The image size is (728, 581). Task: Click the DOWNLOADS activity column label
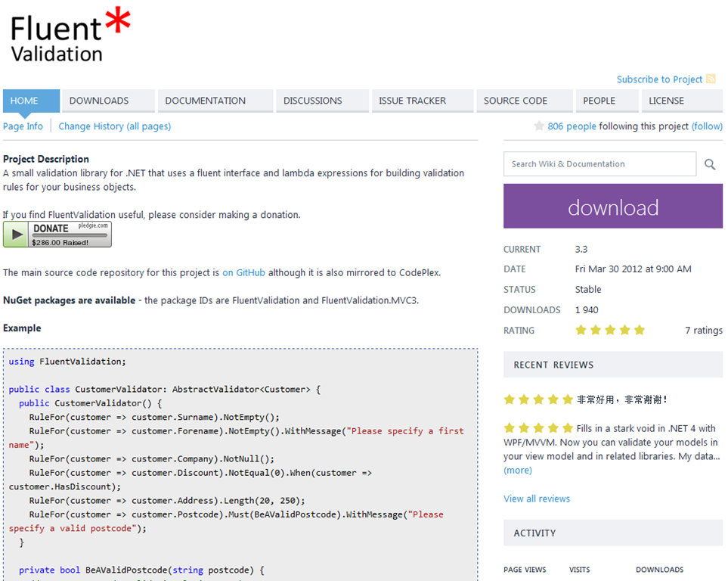tap(659, 570)
